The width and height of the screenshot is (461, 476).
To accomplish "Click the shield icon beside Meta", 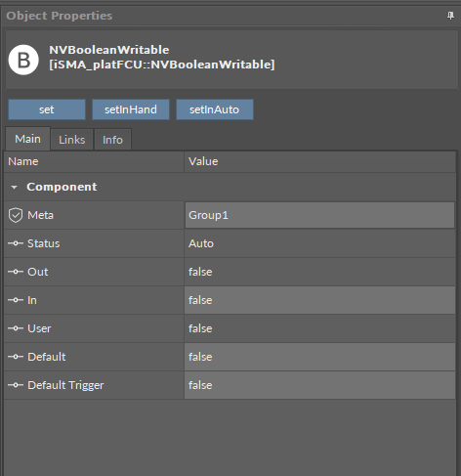I will coord(16,215).
